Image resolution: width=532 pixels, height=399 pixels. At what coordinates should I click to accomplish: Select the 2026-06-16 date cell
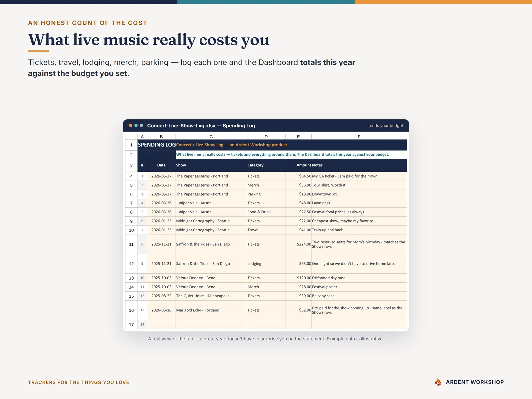coord(161,310)
